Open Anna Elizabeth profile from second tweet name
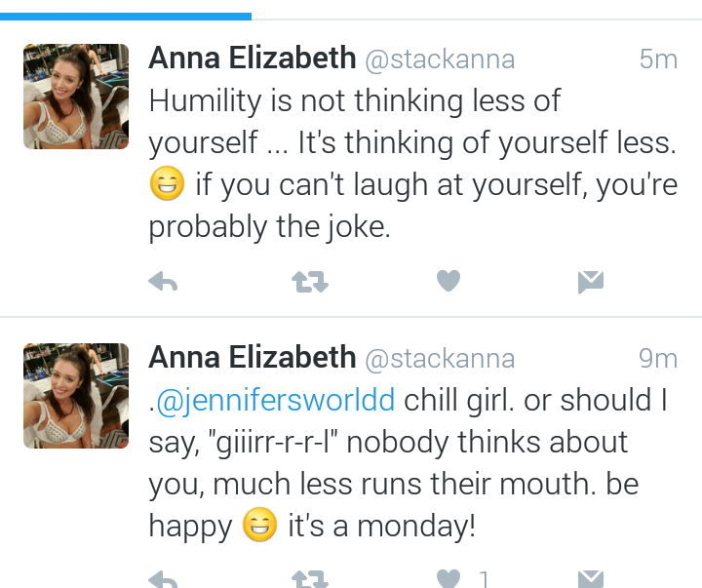The height and width of the screenshot is (588, 702). coord(253,357)
